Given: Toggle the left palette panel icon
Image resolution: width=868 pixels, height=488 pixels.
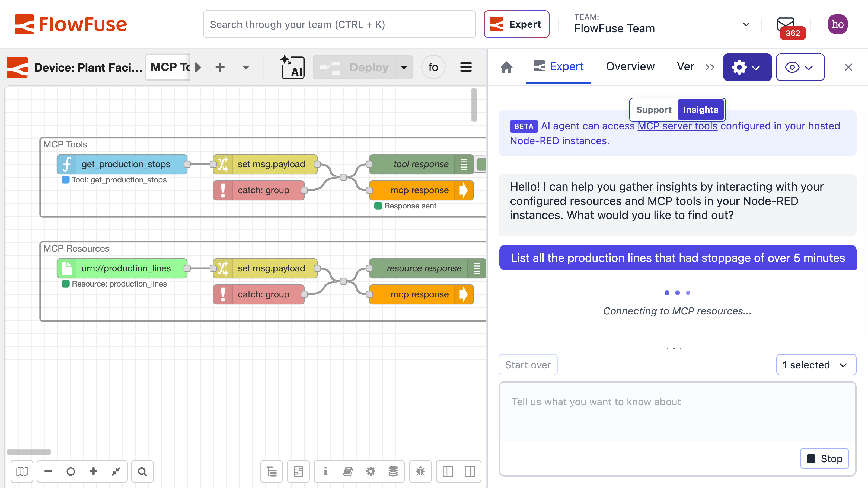Looking at the screenshot, I should [x=448, y=471].
